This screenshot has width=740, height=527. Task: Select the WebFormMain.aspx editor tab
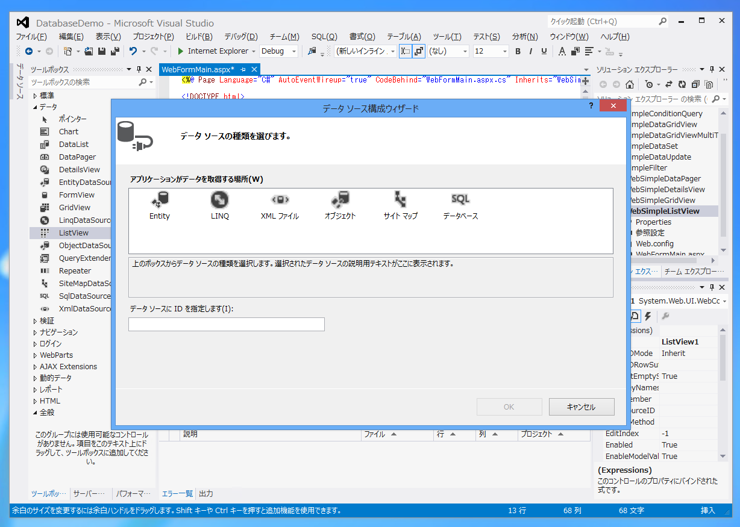click(198, 69)
